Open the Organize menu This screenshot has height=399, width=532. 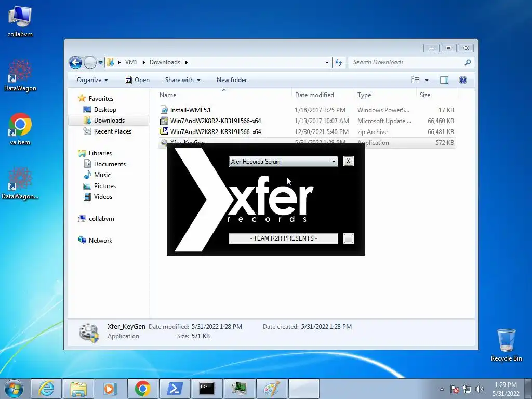[x=92, y=80]
